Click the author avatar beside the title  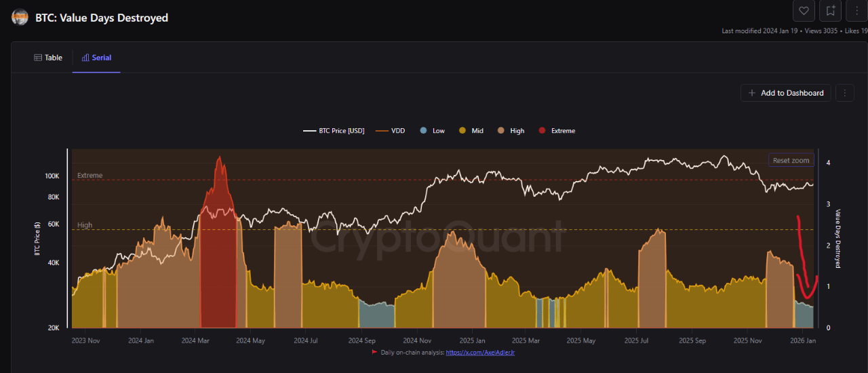(20, 18)
